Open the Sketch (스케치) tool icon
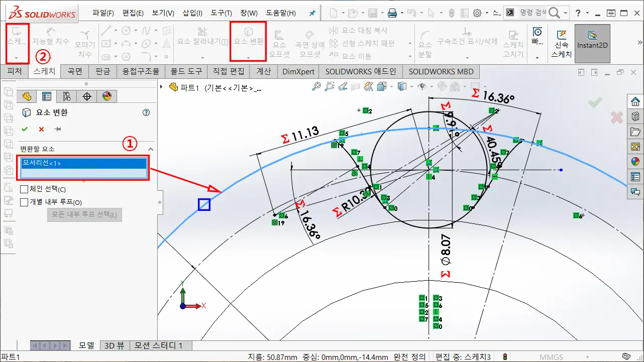644x362 pixels. [16, 32]
